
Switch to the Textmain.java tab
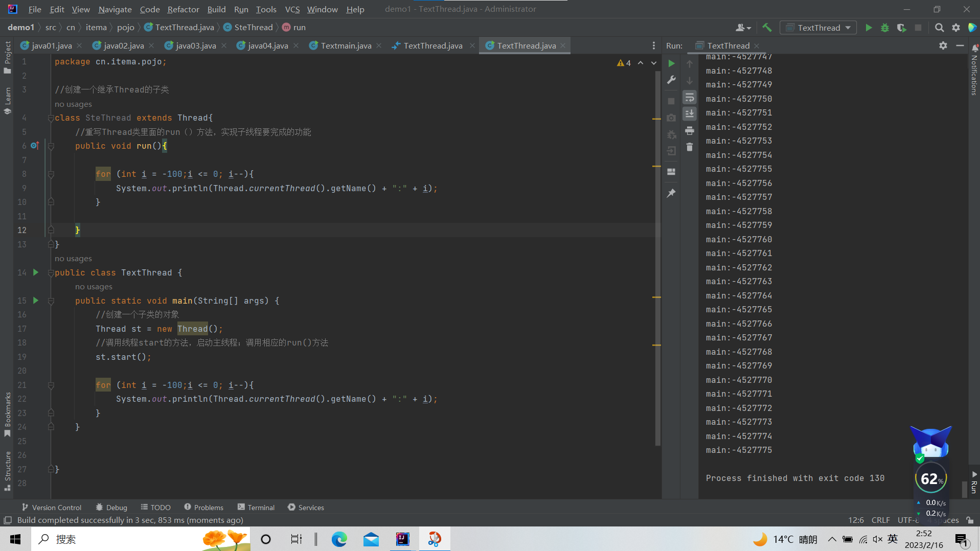click(346, 45)
